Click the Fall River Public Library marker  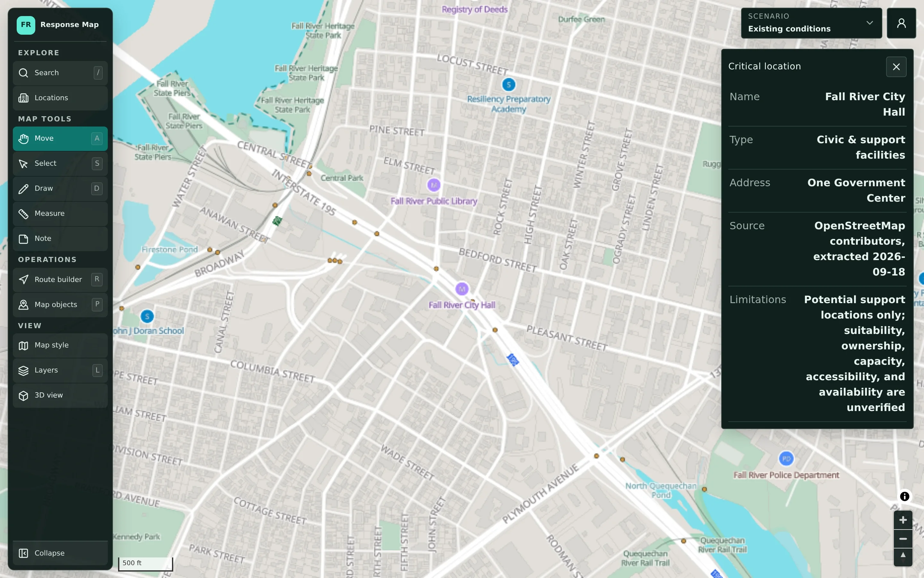[x=434, y=185]
